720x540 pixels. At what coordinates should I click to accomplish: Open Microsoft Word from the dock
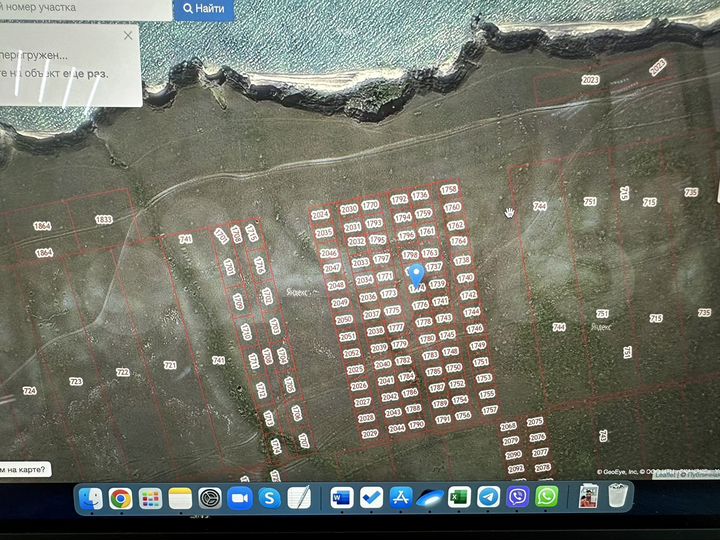click(342, 497)
